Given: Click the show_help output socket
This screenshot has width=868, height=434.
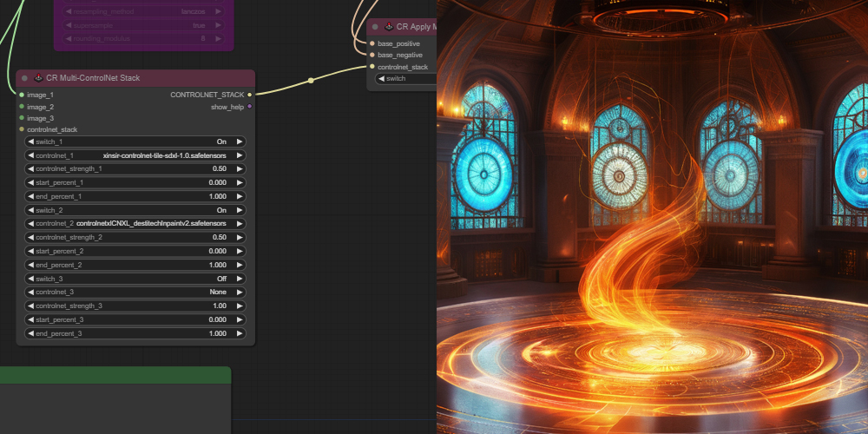Looking at the screenshot, I should [x=250, y=107].
